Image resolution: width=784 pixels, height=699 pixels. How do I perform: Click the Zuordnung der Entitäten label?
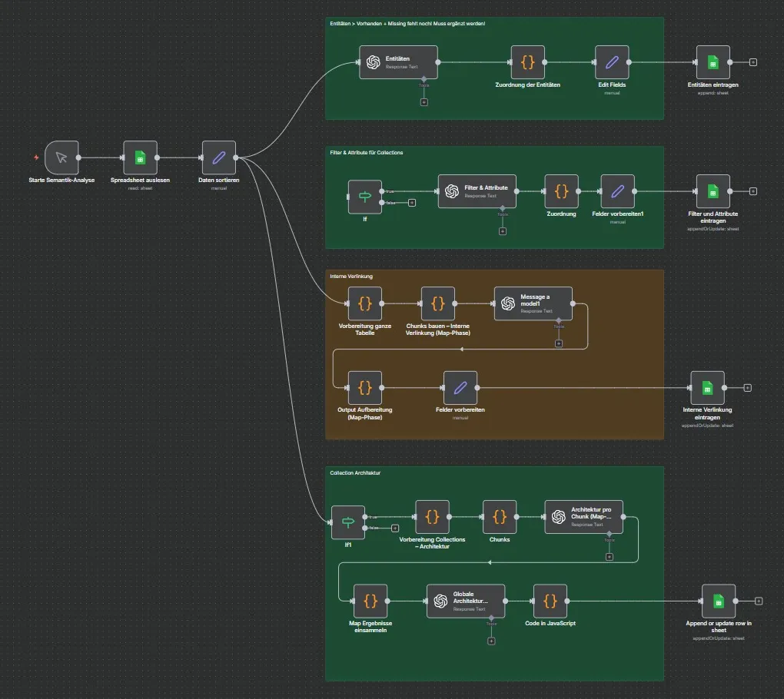click(527, 85)
